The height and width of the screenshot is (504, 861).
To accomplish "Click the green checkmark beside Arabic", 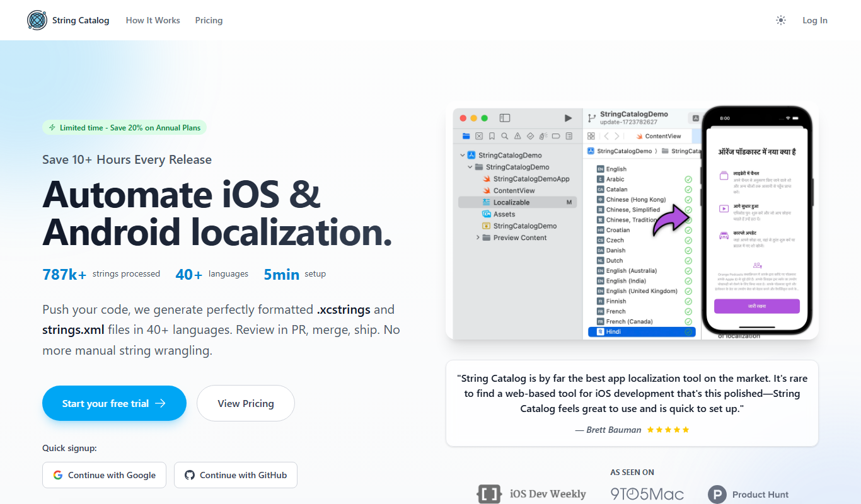I will point(688,179).
